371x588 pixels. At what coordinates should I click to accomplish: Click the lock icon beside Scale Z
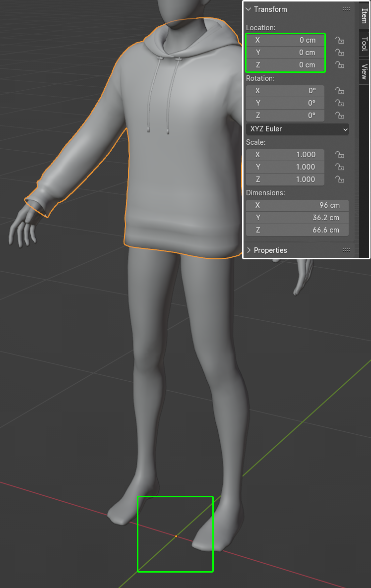click(x=340, y=179)
